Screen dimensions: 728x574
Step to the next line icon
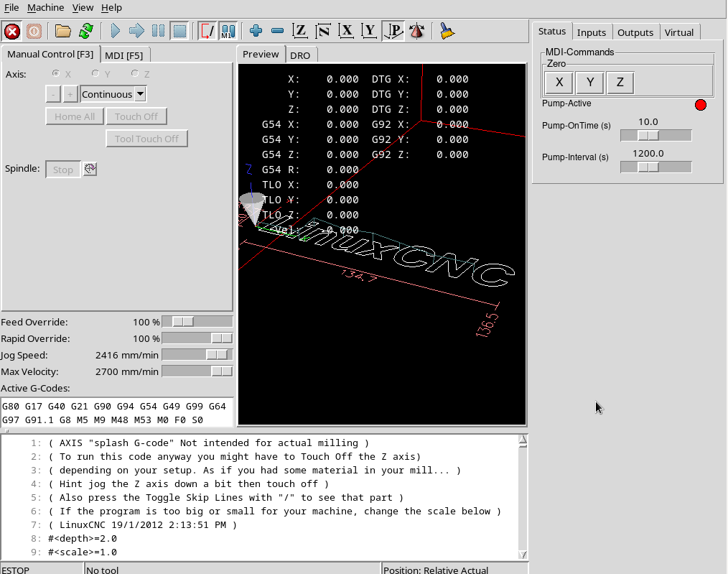tap(136, 32)
